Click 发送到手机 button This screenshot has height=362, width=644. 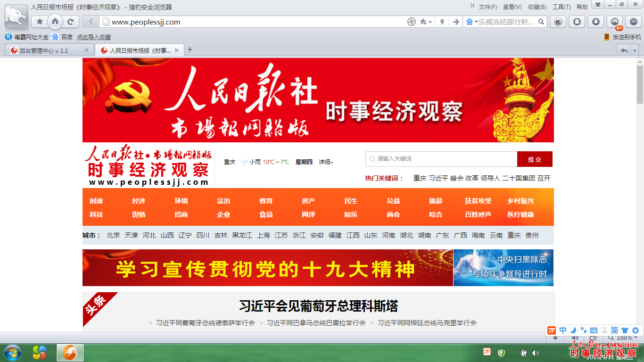point(622,37)
